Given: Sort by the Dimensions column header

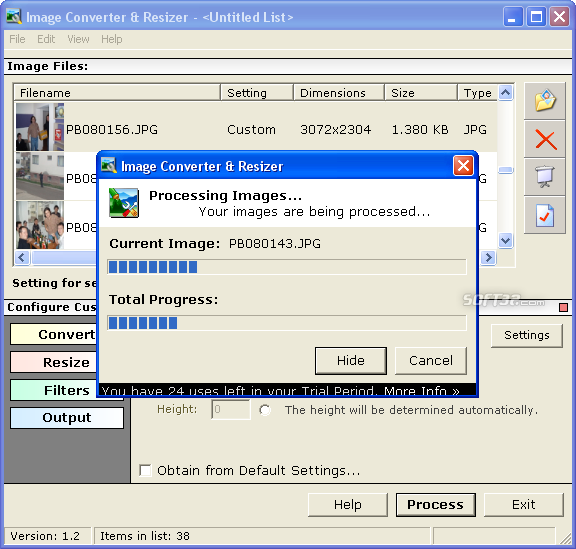Looking at the screenshot, I should [339, 93].
